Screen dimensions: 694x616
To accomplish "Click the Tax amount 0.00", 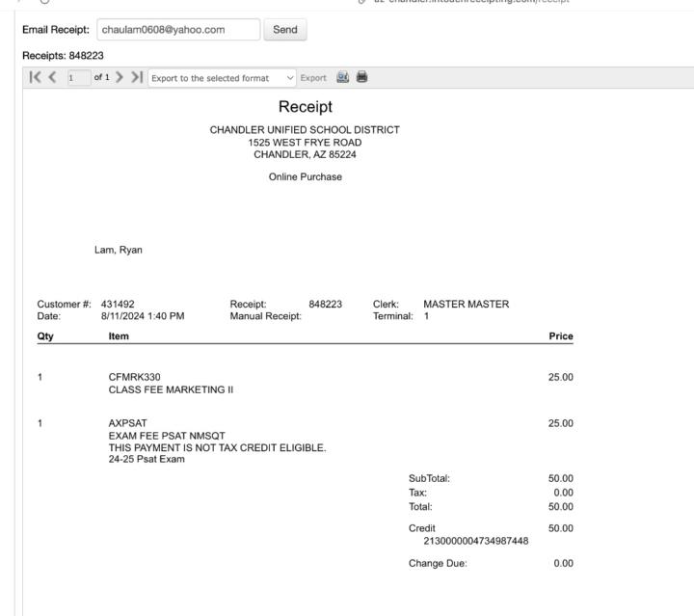I will point(563,493).
